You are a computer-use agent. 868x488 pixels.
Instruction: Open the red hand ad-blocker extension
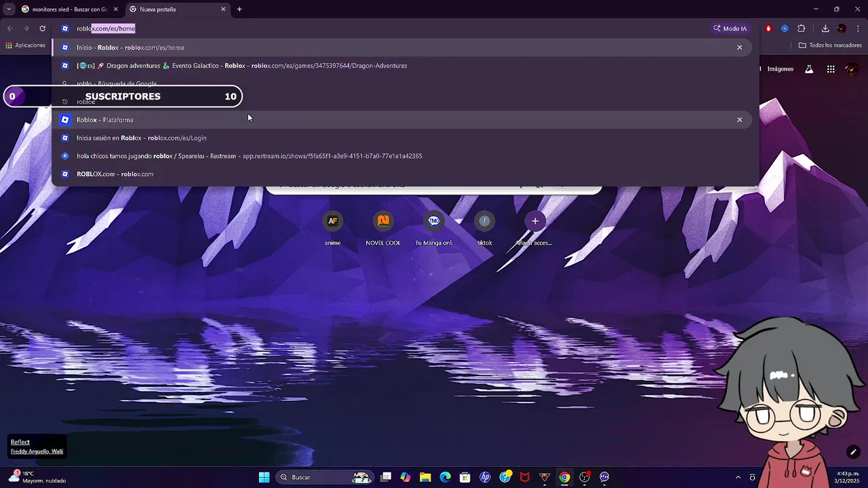(768, 28)
